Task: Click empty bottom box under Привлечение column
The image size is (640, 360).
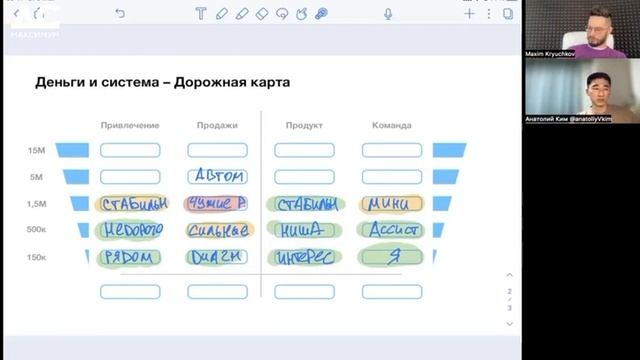Action: 130,292
